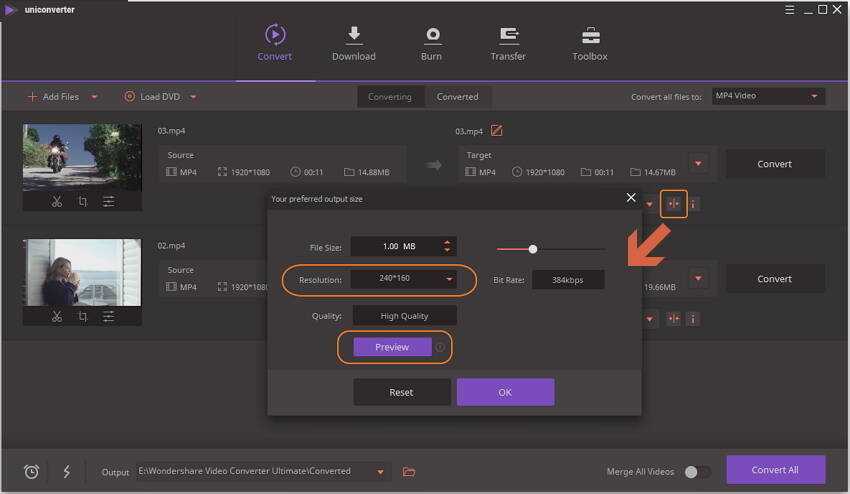Screen dimensions: 850x494
Task: Toggle the Merge All Videos switch
Action: click(697, 472)
